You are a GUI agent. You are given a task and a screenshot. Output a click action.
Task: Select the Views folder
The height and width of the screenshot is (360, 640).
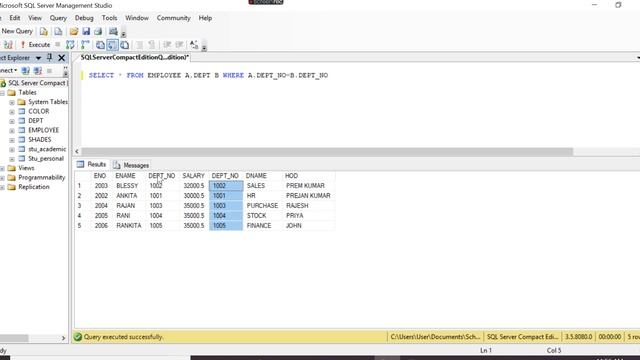click(26, 168)
